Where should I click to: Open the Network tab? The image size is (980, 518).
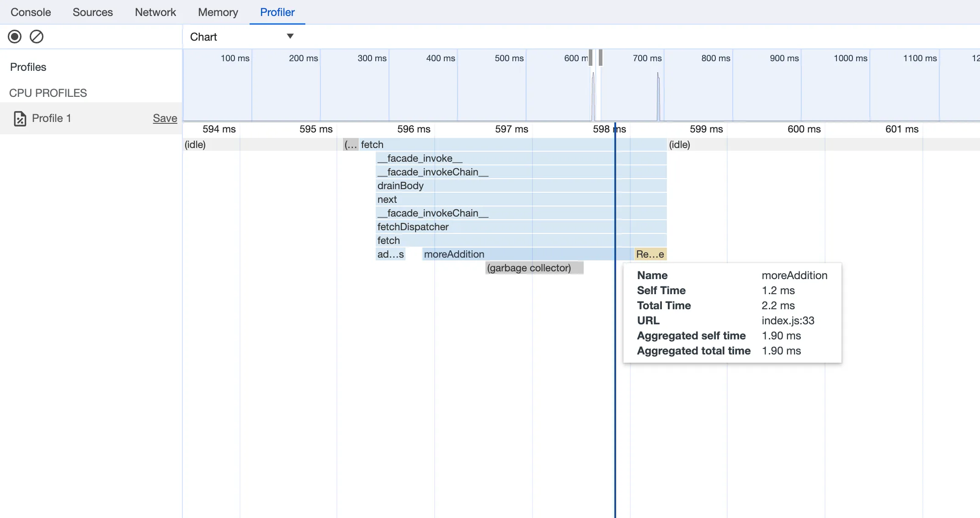(x=155, y=12)
